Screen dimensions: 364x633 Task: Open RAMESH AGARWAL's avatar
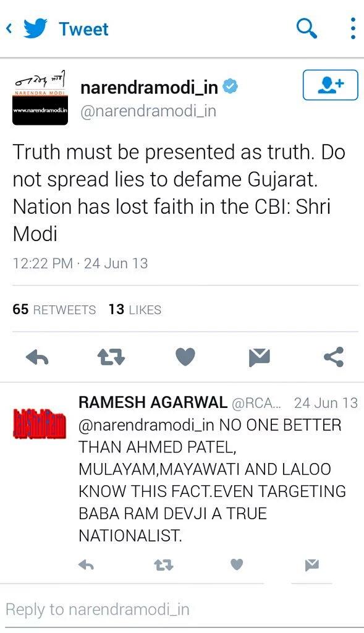[x=40, y=423]
